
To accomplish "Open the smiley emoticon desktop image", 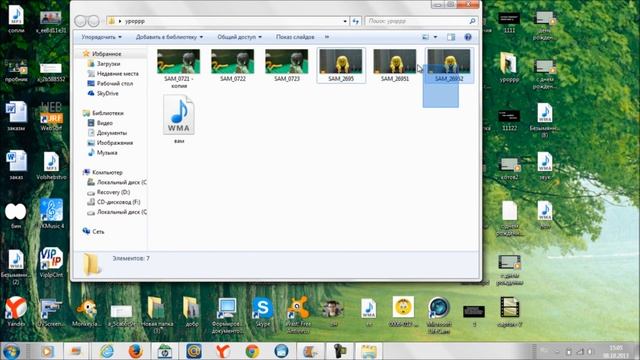I will [x=403, y=312].
